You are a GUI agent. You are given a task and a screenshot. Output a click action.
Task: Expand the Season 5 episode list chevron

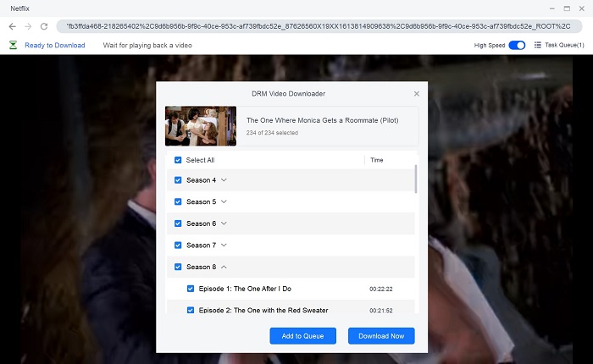pos(224,201)
